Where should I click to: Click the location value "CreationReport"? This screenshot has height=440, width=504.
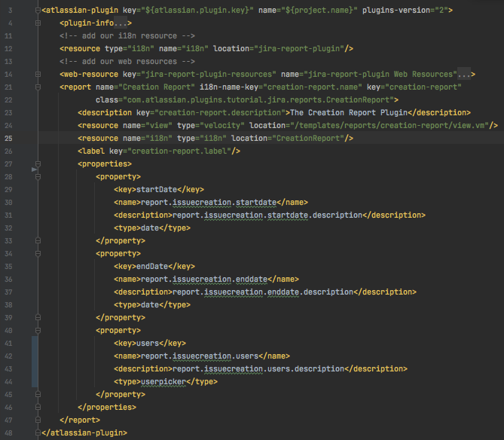[308, 139]
